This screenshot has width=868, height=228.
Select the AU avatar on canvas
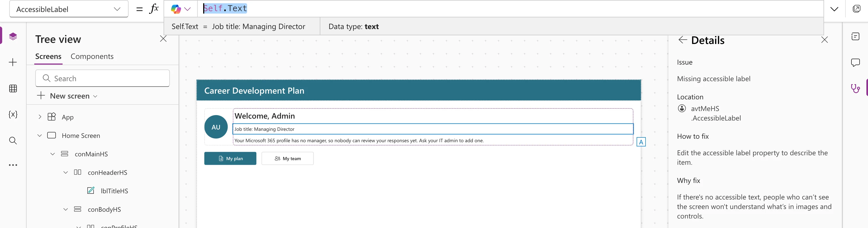point(216,127)
